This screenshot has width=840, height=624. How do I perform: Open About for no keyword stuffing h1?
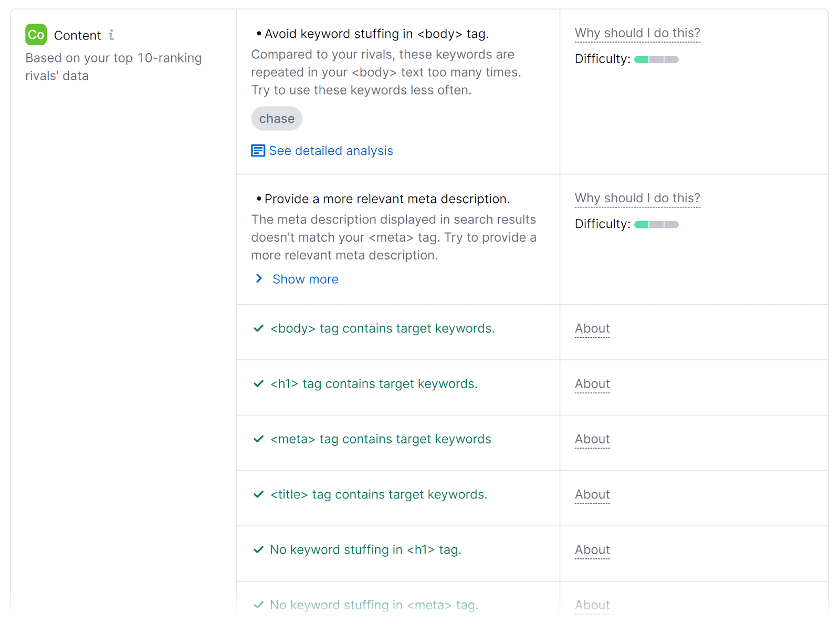tap(592, 549)
